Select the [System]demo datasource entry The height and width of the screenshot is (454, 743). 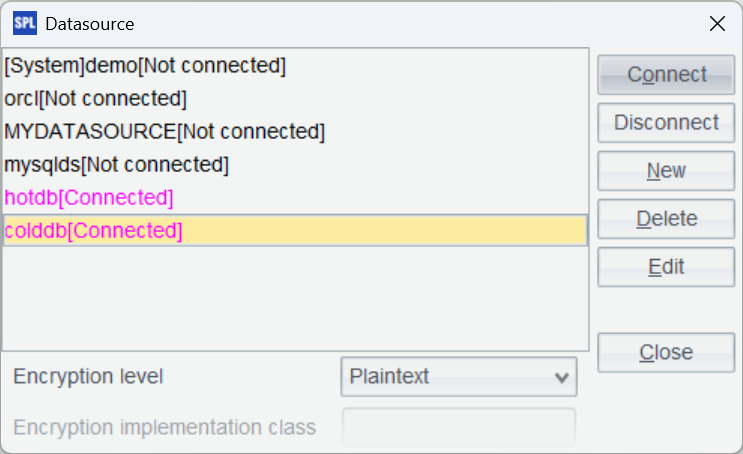pyautogui.click(x=145, y=66)
